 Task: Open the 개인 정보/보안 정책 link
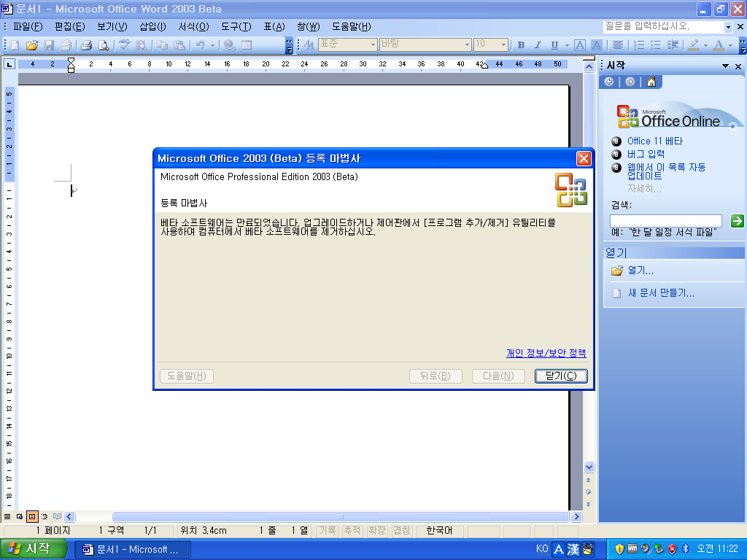[x=546, y=353]
